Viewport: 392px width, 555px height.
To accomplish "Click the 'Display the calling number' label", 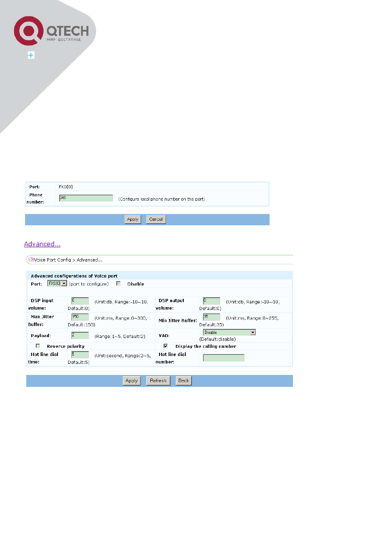I will (x=206, y=346).
